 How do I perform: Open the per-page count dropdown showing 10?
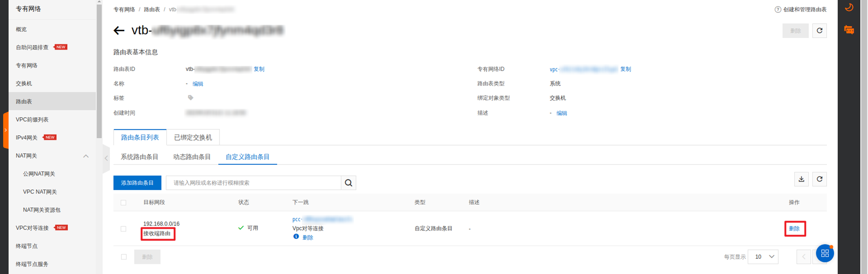tap(763, 257)
